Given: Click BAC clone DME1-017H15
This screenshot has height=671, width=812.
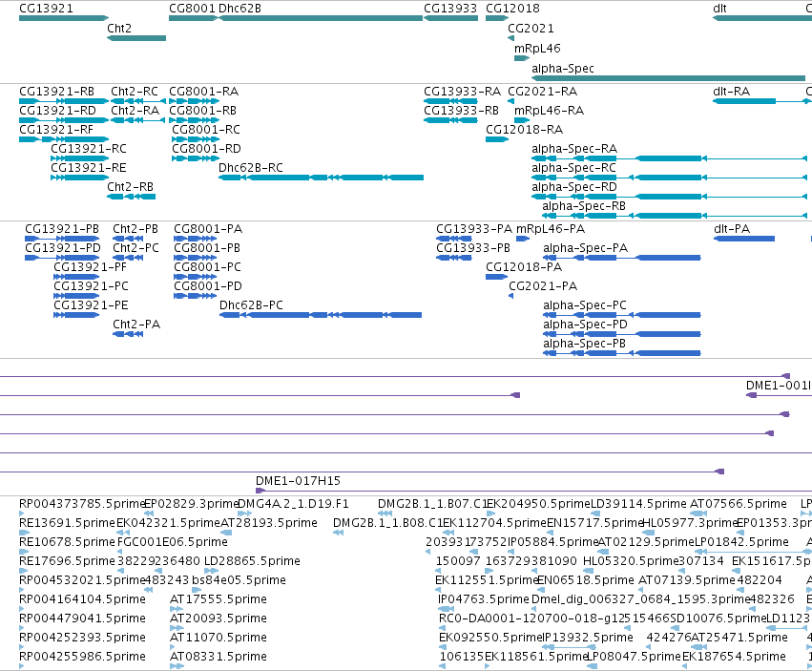Looking at the screenshot, I should tap(534, 491).
